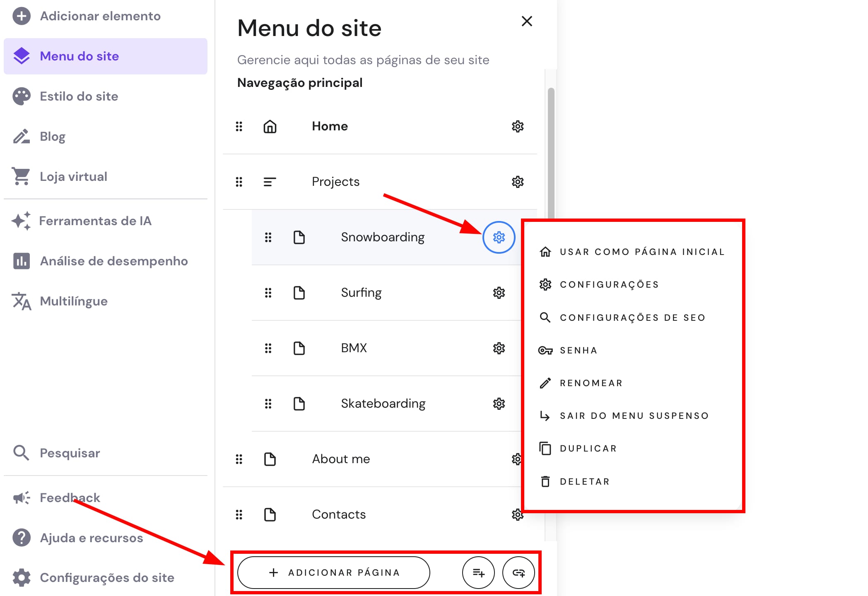The height and width of the screenshot is (596, 868).
Task: Open Configurações do site
Action: pyautogui.click(x=107, y=577)
